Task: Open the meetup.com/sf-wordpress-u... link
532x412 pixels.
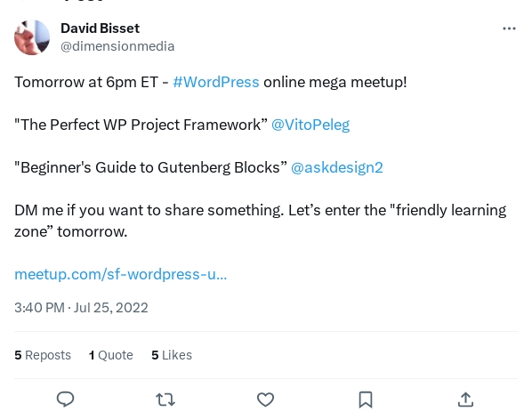Action: click(120, 274)
